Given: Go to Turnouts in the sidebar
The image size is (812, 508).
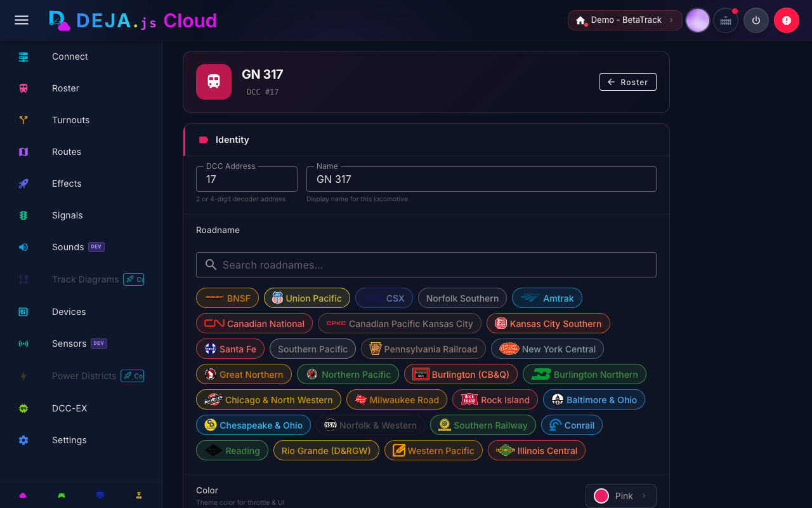Looking at the screenshot, I should coord(81,120).
